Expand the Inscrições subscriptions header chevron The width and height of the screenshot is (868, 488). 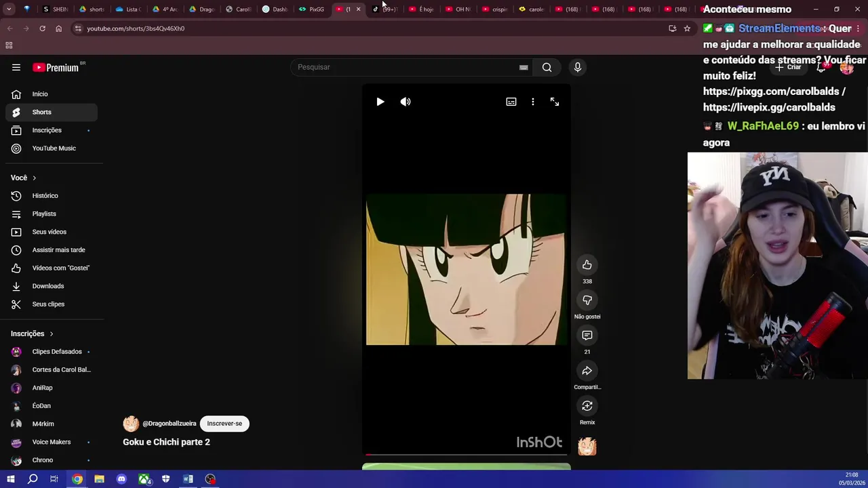click(x=51, y=333)
